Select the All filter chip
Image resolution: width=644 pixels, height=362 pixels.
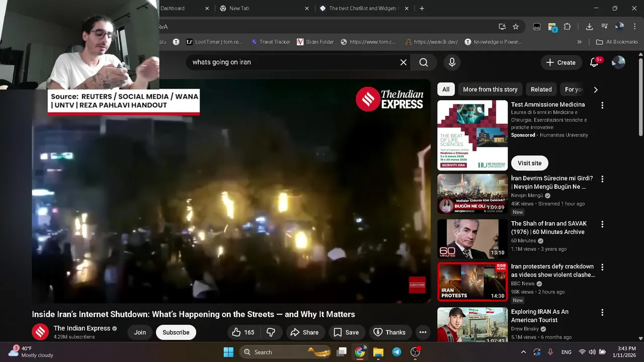tap(446, 89)
